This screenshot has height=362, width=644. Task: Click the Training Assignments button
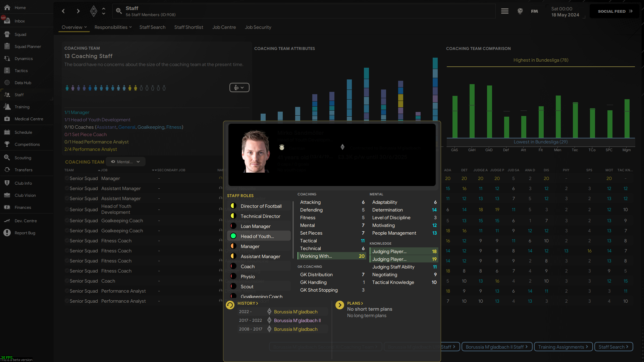click(x=563, y=347)
